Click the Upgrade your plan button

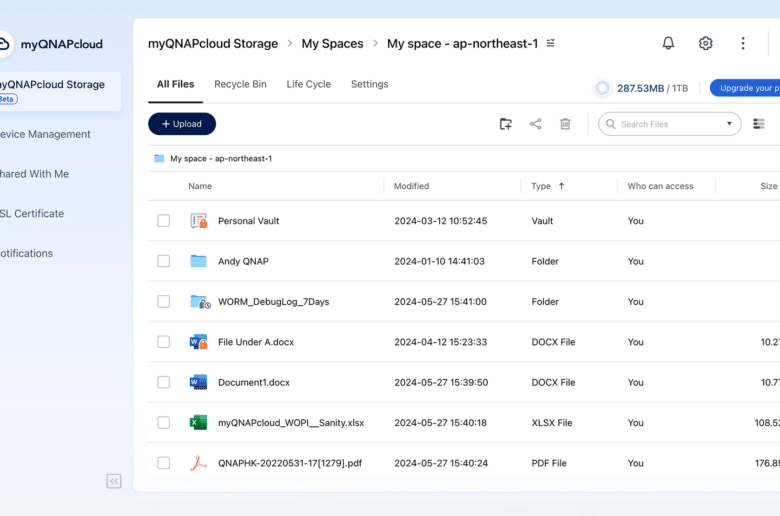[x=745, y=88]
